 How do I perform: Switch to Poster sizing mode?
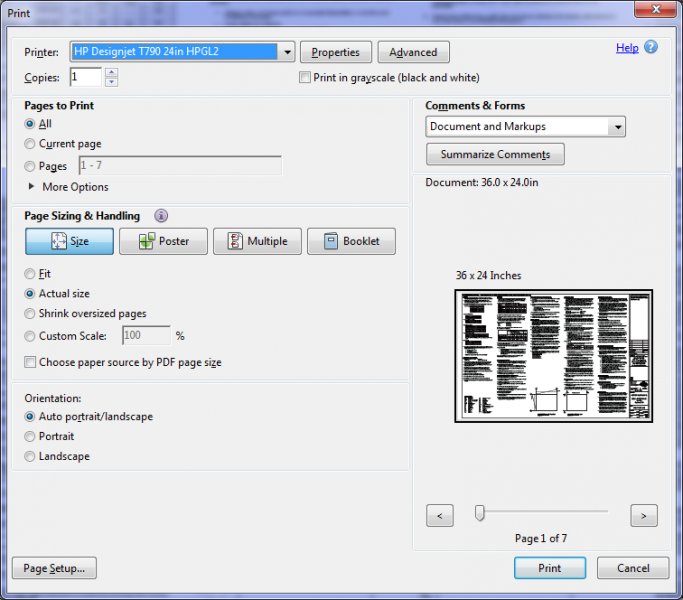click(x=163, y=241)
